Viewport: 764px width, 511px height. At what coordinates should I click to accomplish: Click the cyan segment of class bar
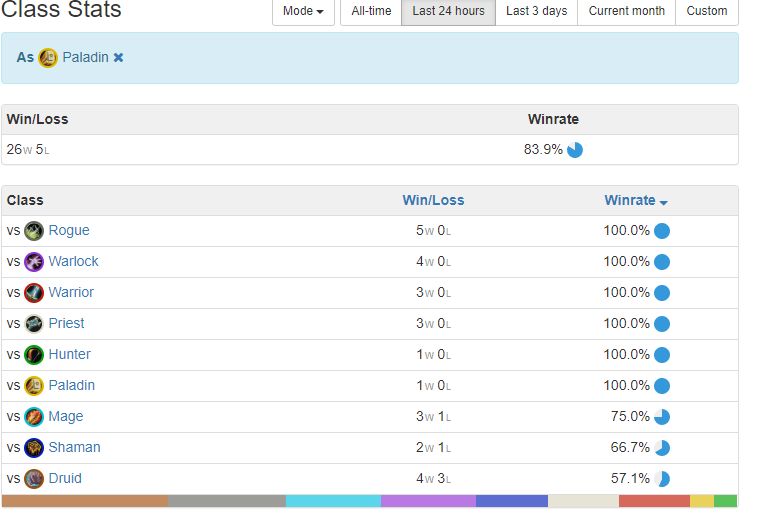tap(333, 501)
